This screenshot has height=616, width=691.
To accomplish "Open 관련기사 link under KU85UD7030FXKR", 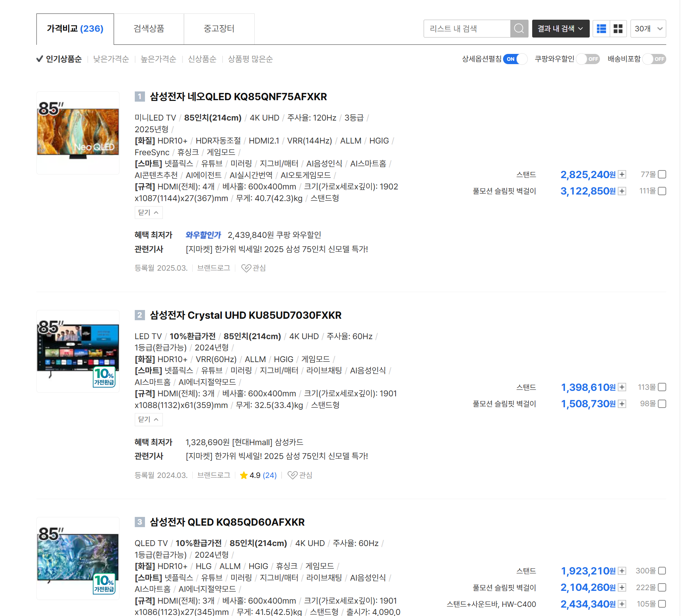I will (277, 456).
